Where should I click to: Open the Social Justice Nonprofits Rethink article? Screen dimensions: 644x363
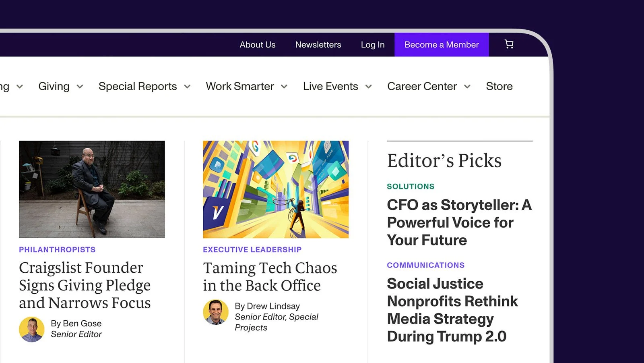[452, 310]
